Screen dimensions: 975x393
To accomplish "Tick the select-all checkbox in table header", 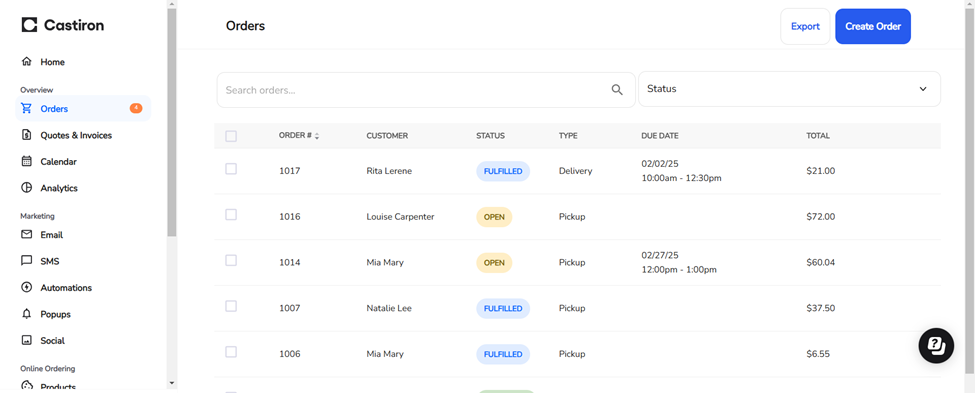I will click(x=231, y=136).
